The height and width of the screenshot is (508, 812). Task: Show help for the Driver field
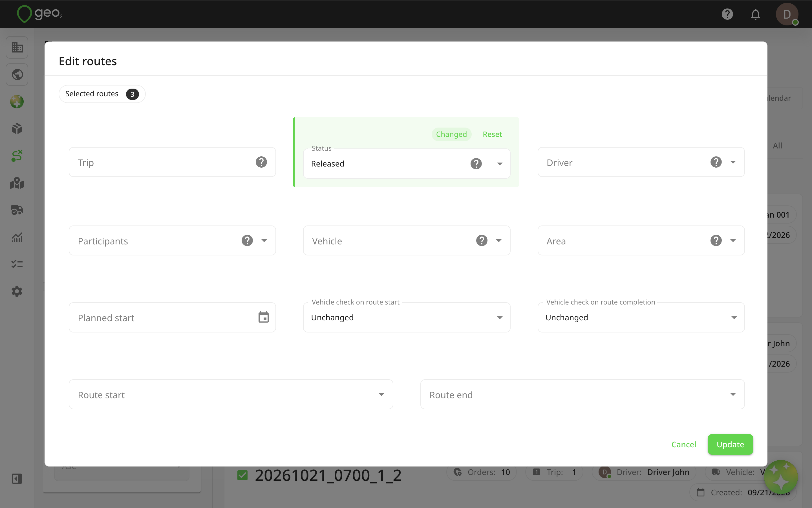pos(716,162)
